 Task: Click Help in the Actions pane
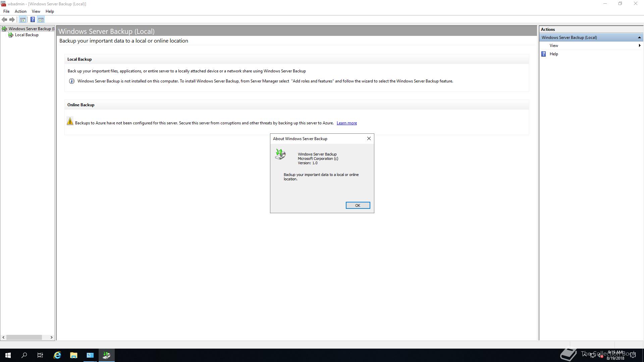point(554,54)
